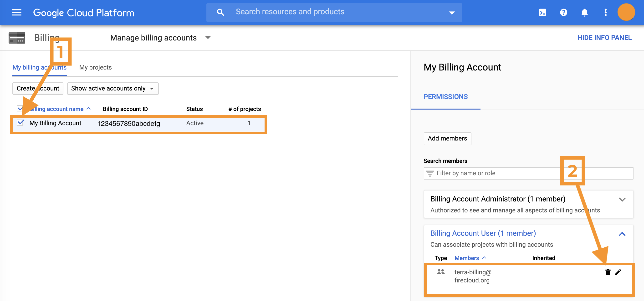The image size is (644, 301).
Task: Uncheck My Billing Account row checkbox
Action: pyautogui.click(x=20, y=123)
